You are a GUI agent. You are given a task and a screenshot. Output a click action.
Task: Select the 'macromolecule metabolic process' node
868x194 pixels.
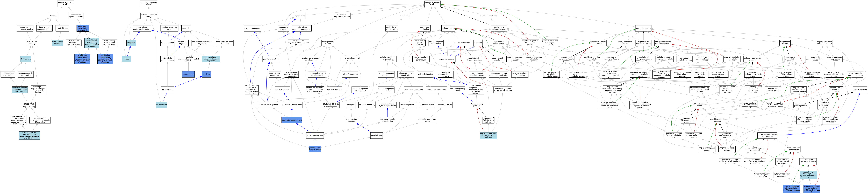855,74
